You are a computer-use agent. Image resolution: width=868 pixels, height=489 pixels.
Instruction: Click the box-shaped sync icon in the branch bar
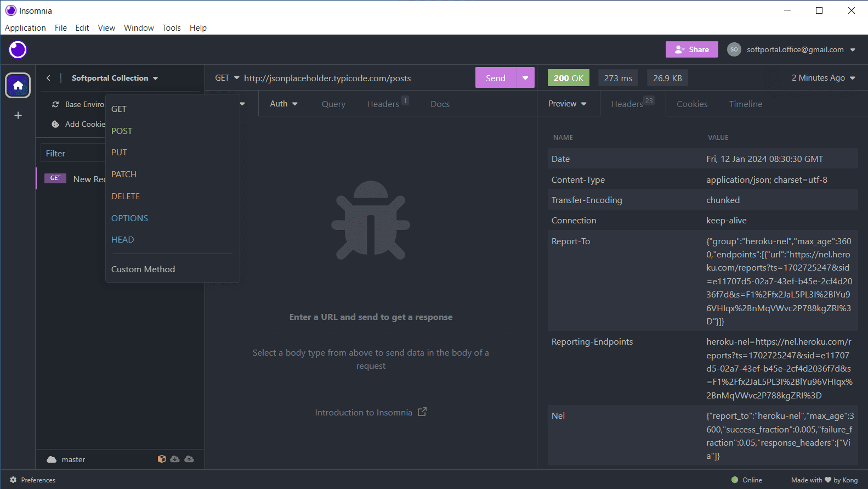(x=162, y=459)
